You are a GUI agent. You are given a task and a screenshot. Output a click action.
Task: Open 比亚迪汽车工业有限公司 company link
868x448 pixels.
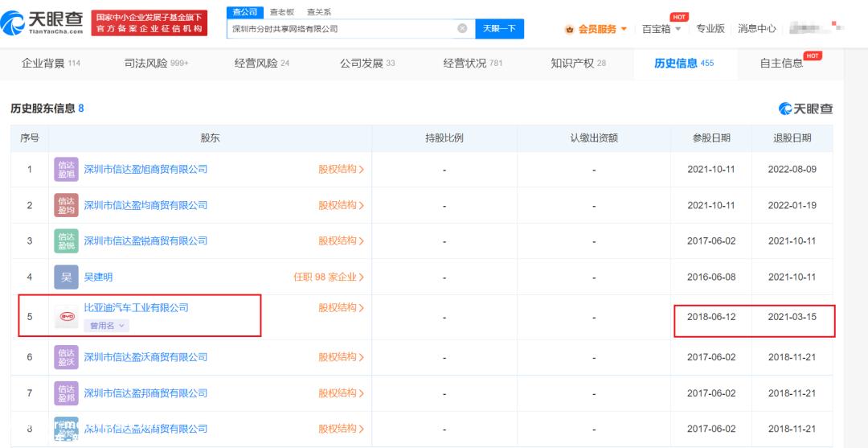click(x=136, y=307)
